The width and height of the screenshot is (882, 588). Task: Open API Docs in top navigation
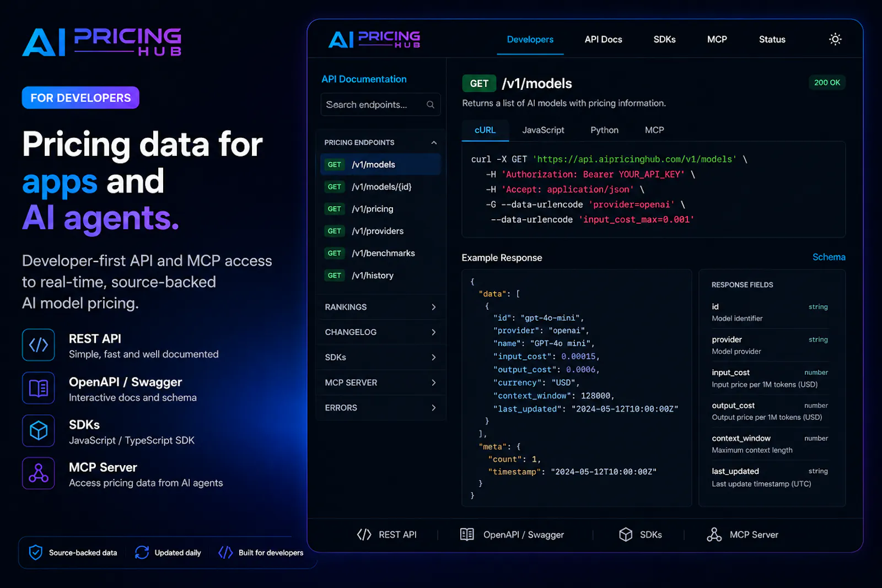point(604,40)
